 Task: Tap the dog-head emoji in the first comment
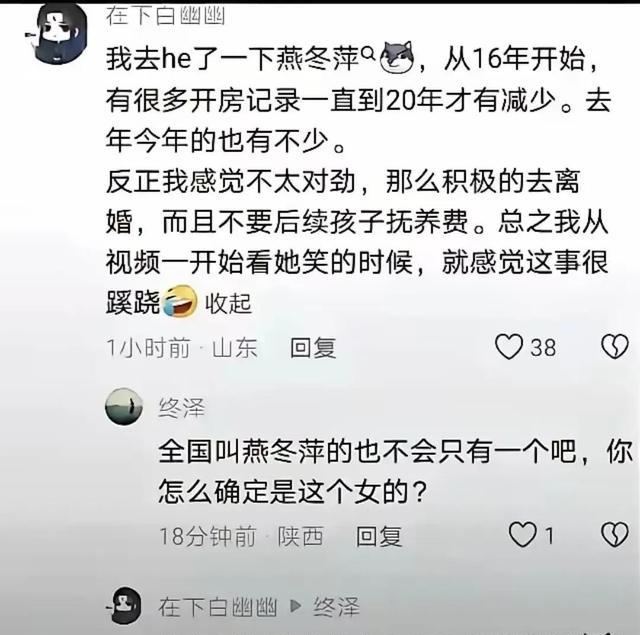[397, 58]
